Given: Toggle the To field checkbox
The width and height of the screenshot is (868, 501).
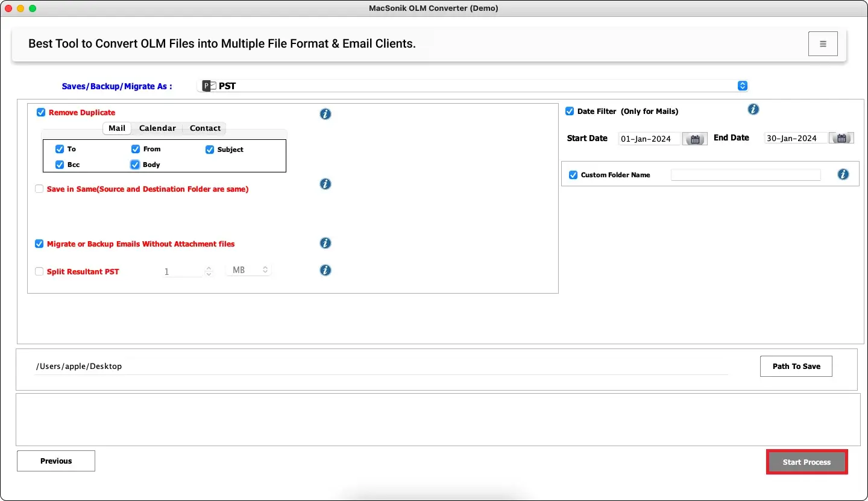Looking at the screenshot, I should pyautogui.click(x=60, y=149).
